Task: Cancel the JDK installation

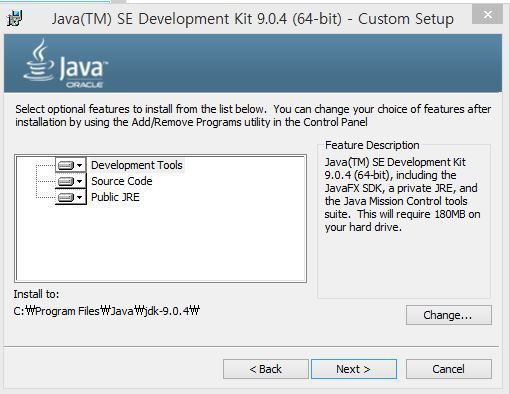Action: [x=449, y=369]
